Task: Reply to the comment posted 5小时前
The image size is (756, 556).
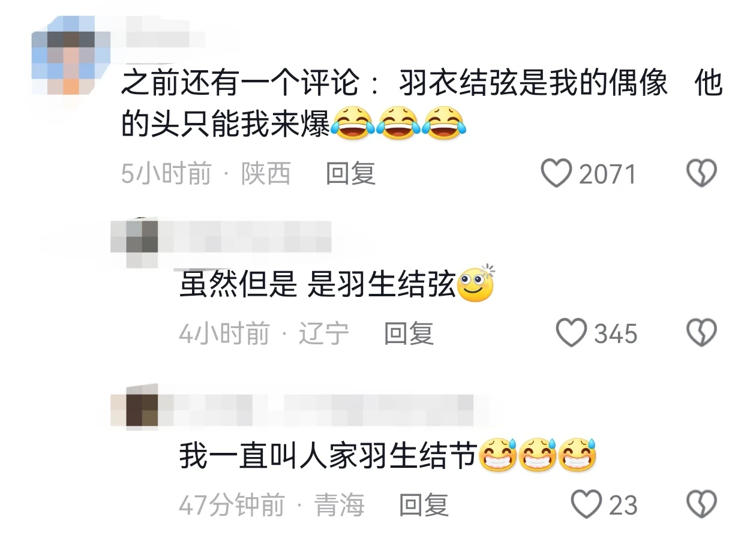Action: tap(350, 174)
